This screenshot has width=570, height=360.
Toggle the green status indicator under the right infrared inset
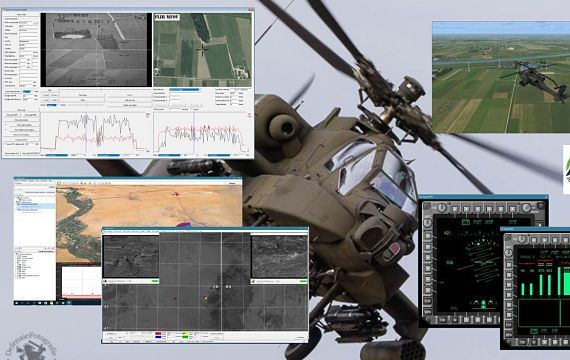303,281
